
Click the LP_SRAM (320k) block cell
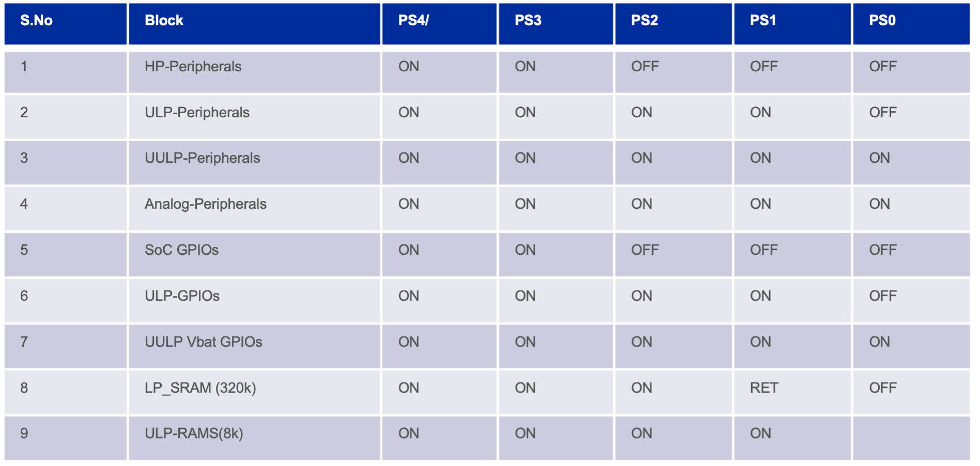point(255,392)
